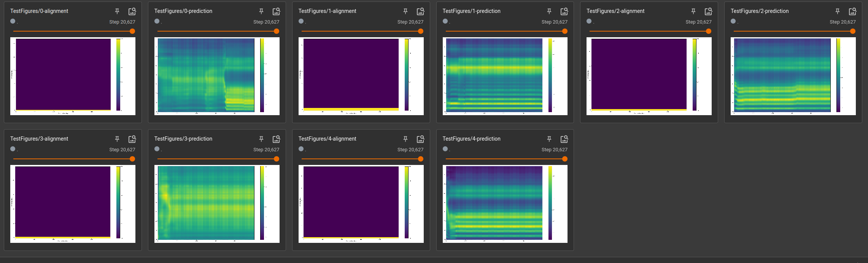
Task: Pin the TestFigures/3-alignment card
Action: coord(117,139)
